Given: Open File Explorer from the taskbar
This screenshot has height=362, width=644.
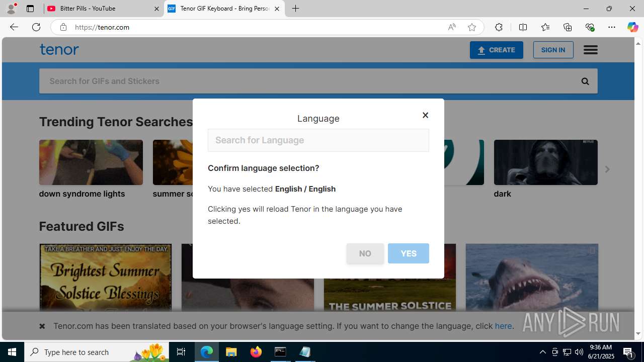Looking at the screenshot, I should [231, 352].
